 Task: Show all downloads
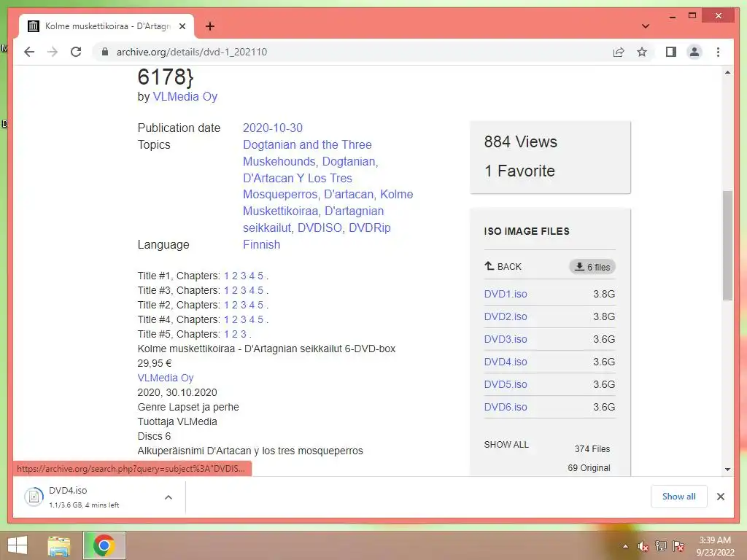tap(679, 497)
